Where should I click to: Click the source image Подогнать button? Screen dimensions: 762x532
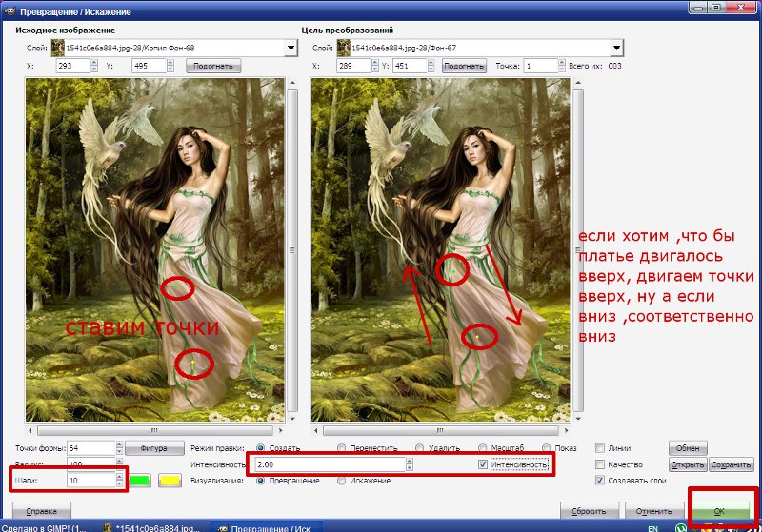[213, 66]
